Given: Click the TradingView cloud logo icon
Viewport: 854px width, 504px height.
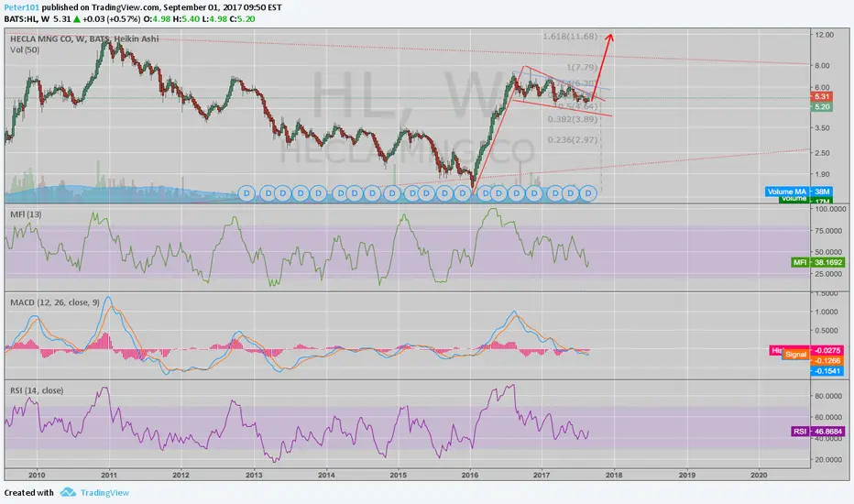Looking at the screenshot, I should (68, 493).
